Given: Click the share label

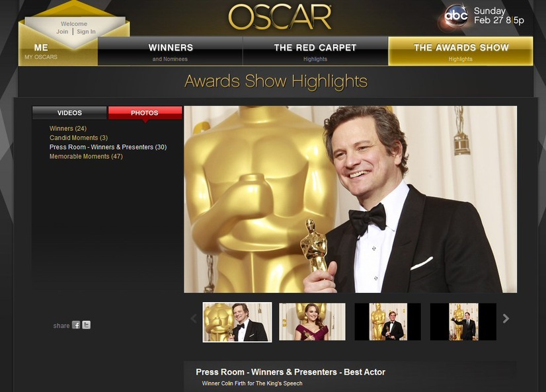Looking at the screenshot, I should click(x=61, y=326).
